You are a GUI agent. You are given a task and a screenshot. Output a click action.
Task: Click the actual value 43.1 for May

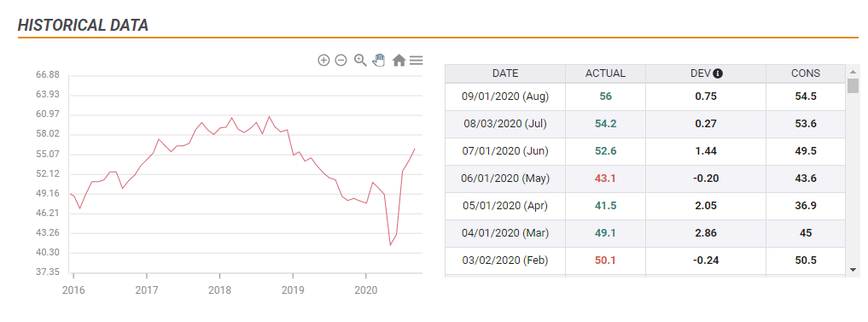point(605,179)
